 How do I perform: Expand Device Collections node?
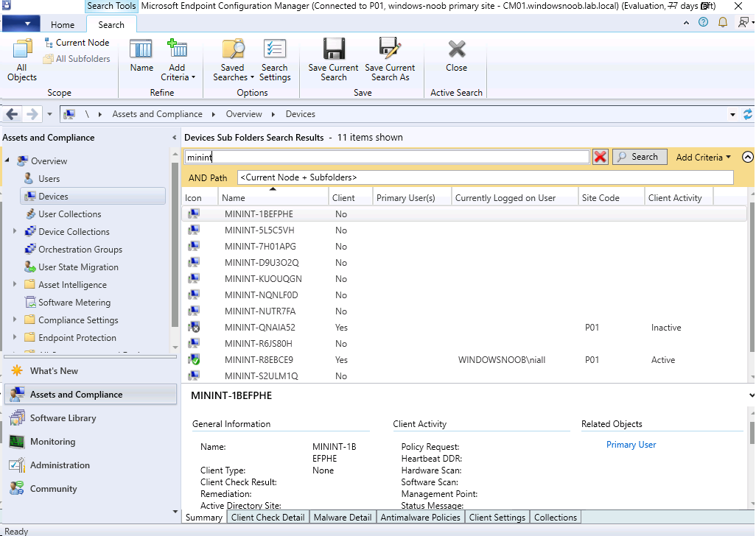[15, 231]
